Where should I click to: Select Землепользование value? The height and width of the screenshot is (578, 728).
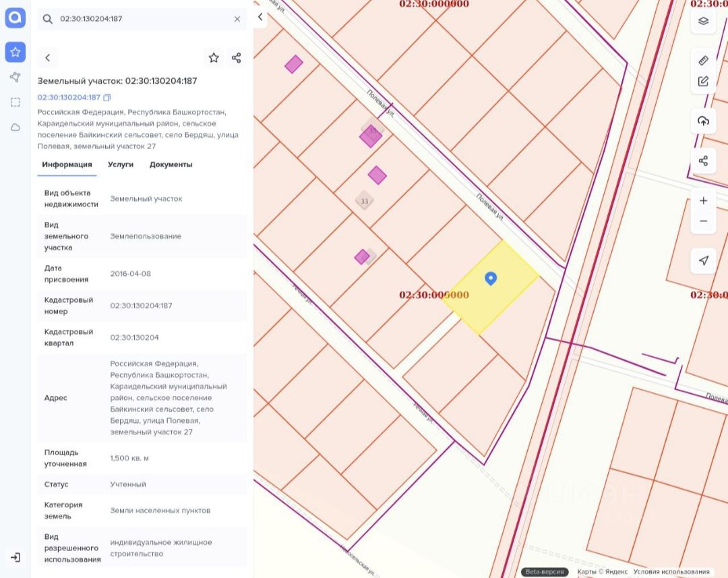pos(146,236)
